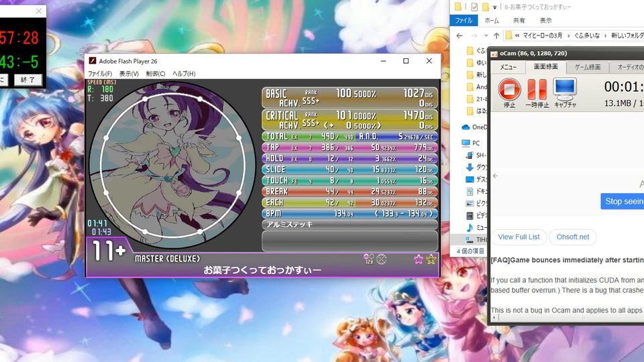Open the SH- device in the Explorer sidebar
The height and width of the screenshot is (362, 644).
point(476,155)
